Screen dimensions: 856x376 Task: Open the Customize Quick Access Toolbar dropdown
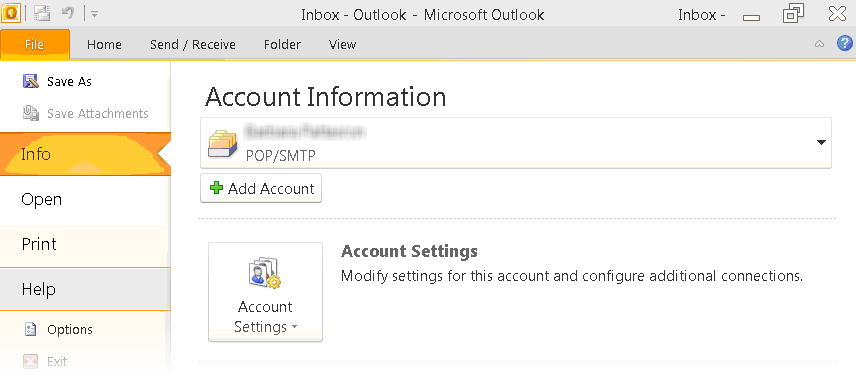[94, 14]
